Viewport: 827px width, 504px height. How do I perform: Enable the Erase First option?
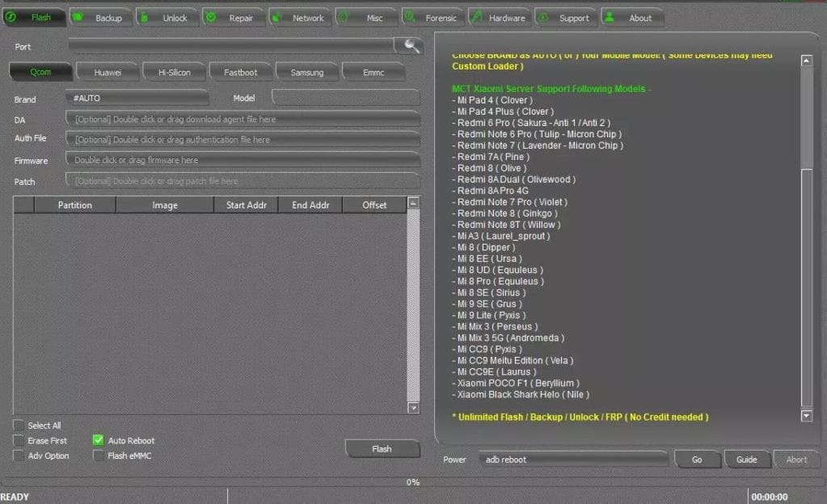click(17, 440)
